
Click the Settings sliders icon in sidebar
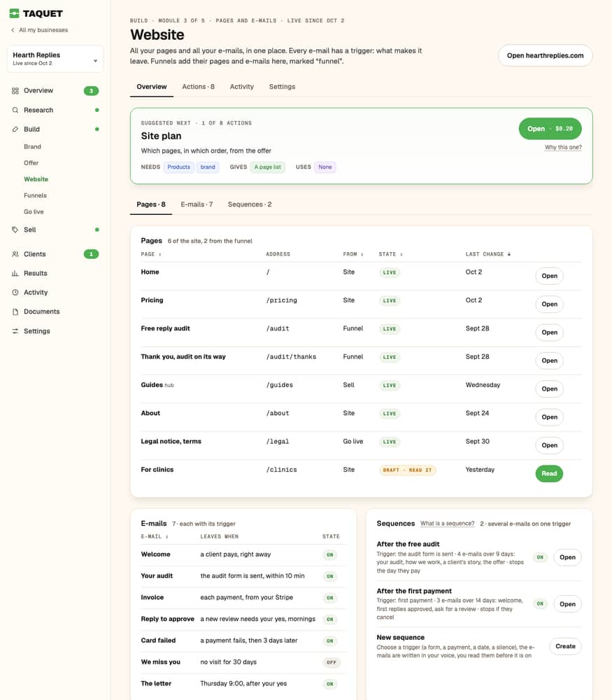tap(15, 331)
